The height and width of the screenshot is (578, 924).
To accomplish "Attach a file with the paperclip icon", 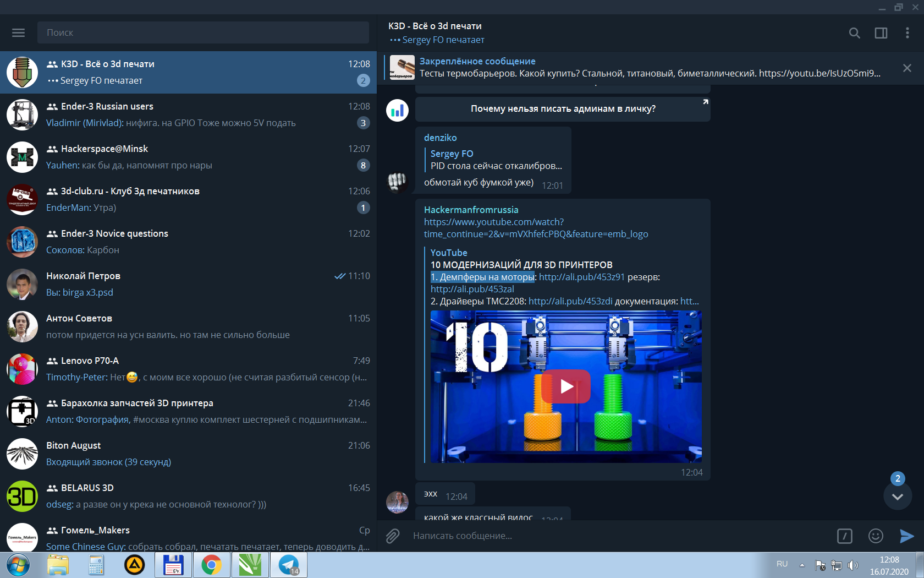I will click(393, 536).
